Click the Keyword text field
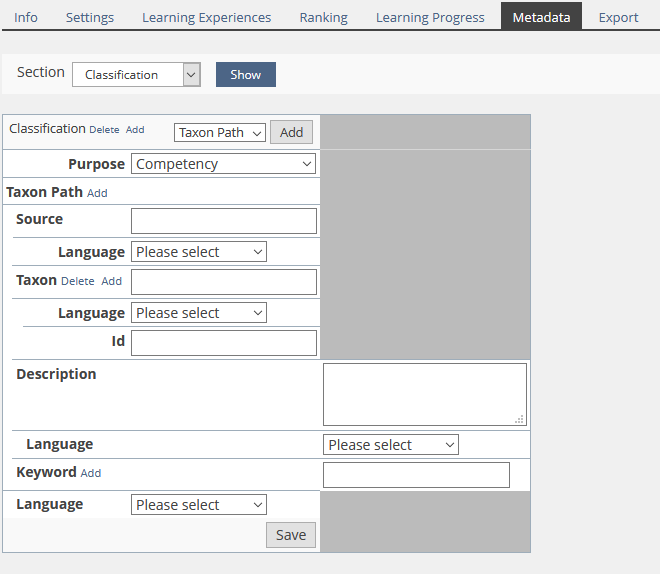 click(x=416, y=475)
